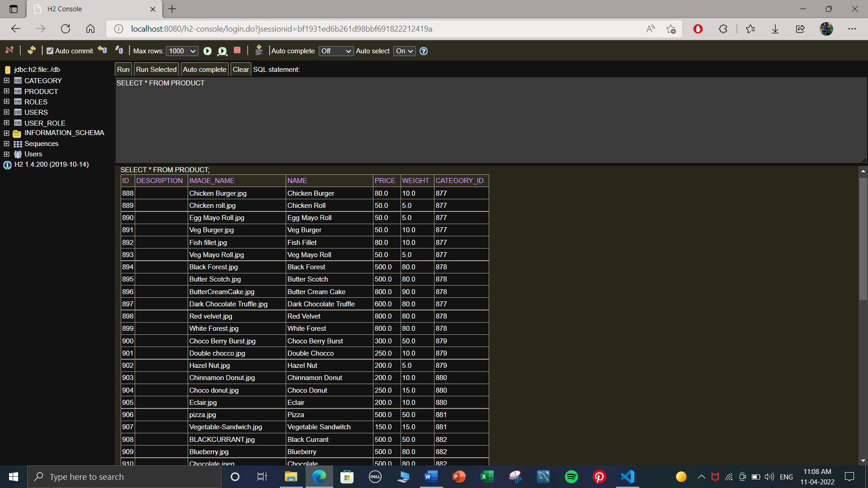
Task: Click the Refresh database tree icon
Action: click(x=31, y=50)
